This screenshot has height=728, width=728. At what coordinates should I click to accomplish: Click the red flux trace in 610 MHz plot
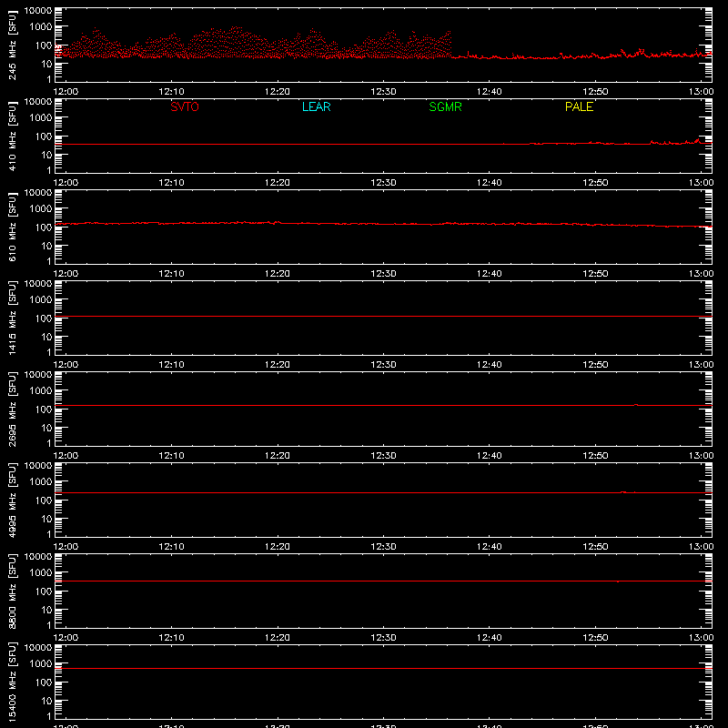click(x=383, y=224)
